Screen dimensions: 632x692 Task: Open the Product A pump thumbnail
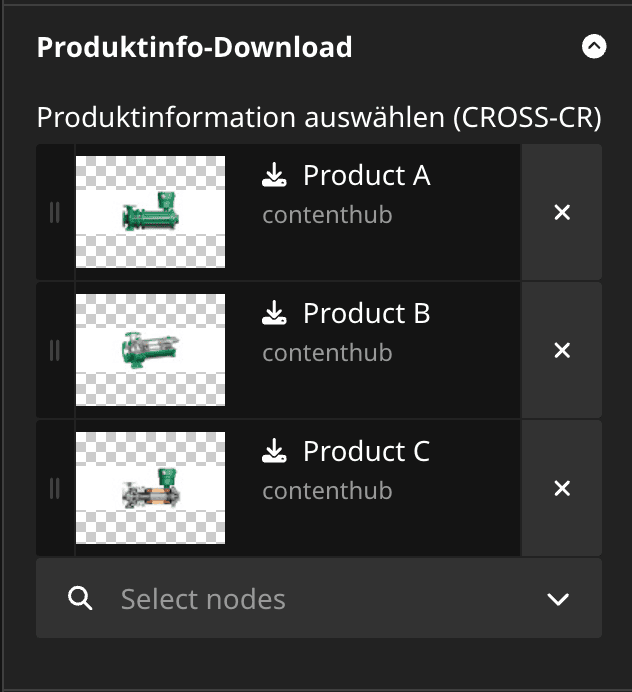pyautogui.click(x=150, y=212)
